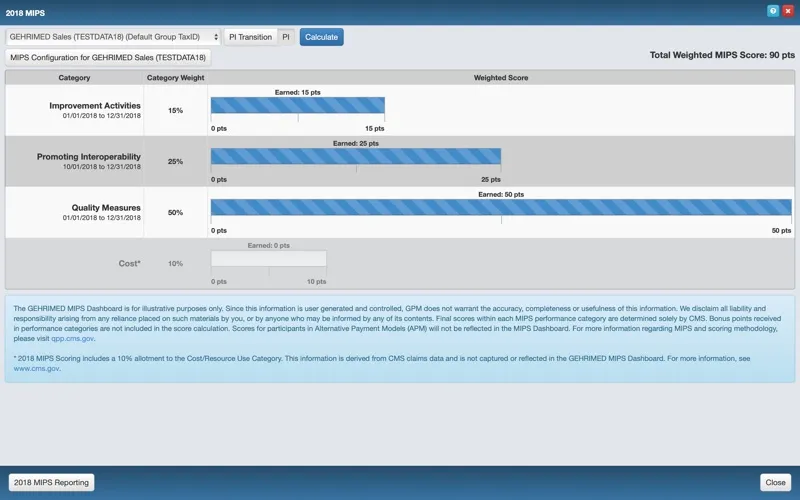Click the 'Earned: 0 pts' label

269,245
